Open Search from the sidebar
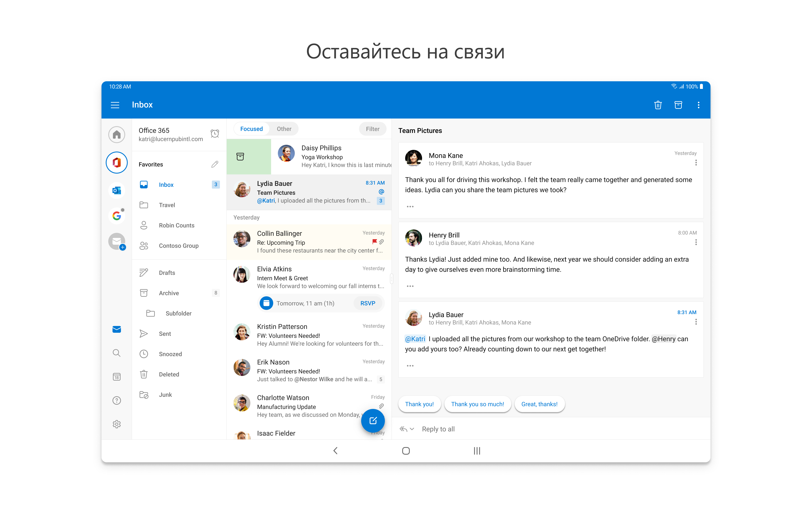This screenshot has width=812, height=508. [x=117, y=353]
